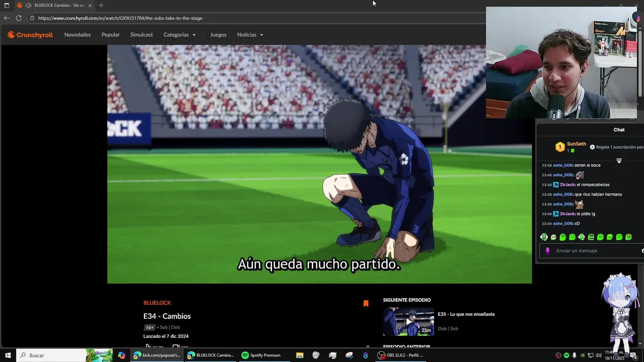Click the microphone icon in system tray
The height and width of the screenshot is (362, 644).
575,355
